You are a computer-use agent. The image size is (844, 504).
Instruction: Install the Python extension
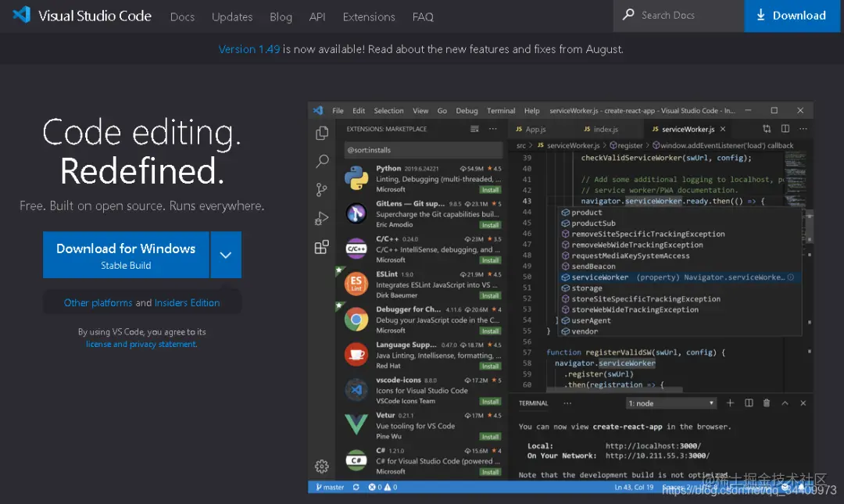[x=490, y=190]
